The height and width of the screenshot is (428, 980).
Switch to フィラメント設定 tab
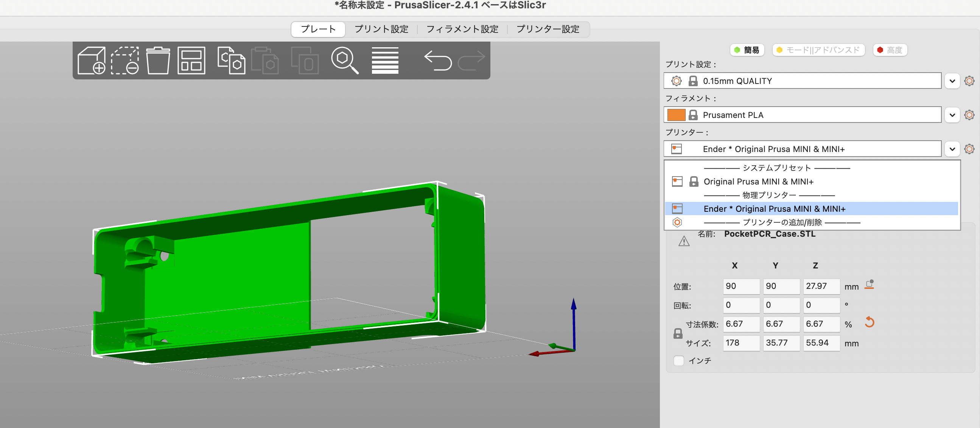click(462, 29)
